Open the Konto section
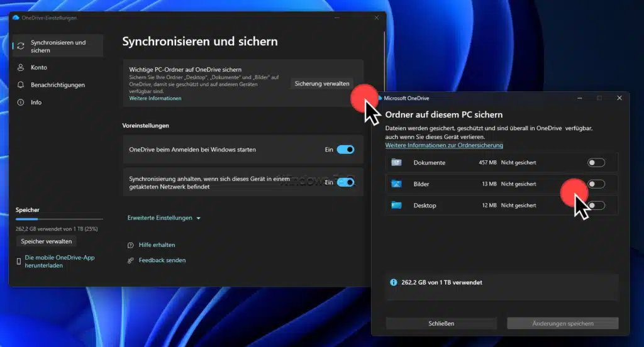The height and width of the screenshot is (347, 644). pos(57,67)
